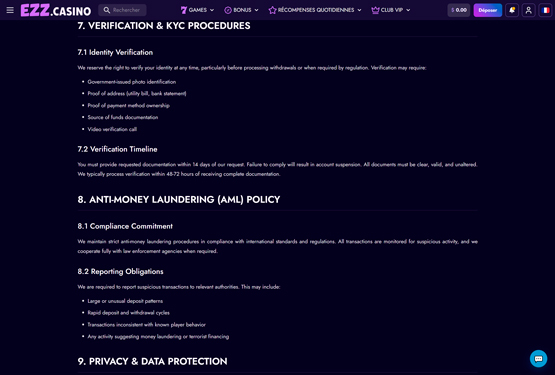Click subheading 8.2 Reporting Obligations
The width and height of the screenshot is (555, 375).
click(120, 272)
